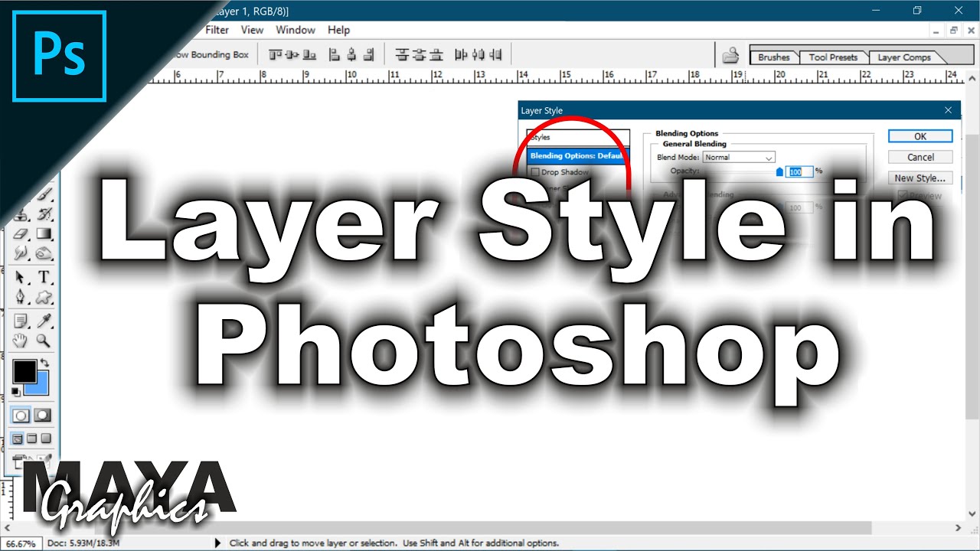
Task: Click OK in Layer Style dialog
Action: [x=920, y=136]
